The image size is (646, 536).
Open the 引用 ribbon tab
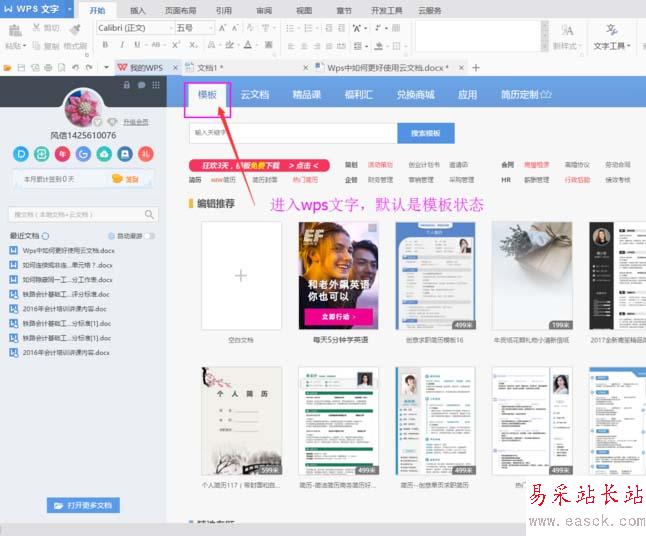[224, 11]
